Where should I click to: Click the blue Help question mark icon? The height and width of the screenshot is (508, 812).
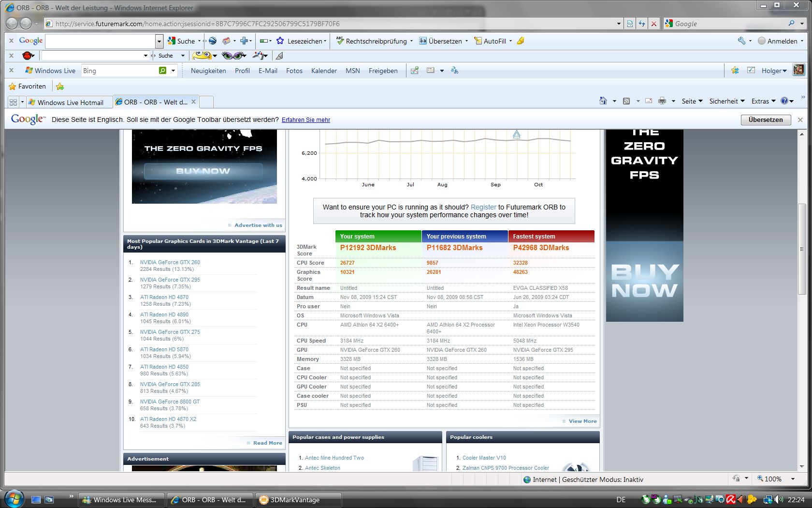point(784,101)
